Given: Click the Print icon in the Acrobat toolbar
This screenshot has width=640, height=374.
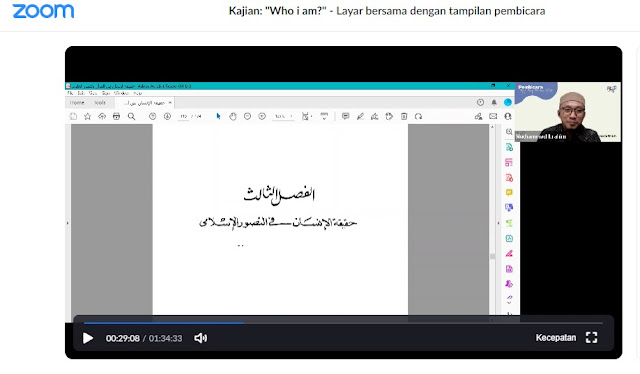Looking at the screenshot, I should tap(116, 116).
